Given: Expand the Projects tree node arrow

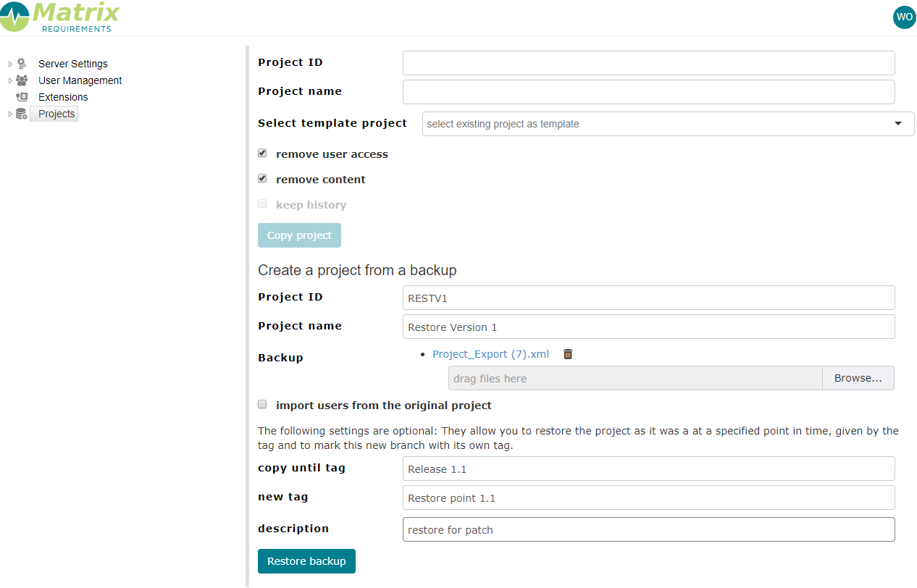Looking at the screenshot, I should coord(10,114).
